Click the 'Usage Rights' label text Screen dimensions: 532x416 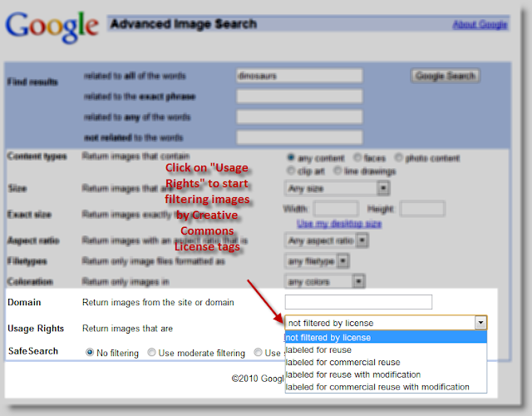point(36,329)
